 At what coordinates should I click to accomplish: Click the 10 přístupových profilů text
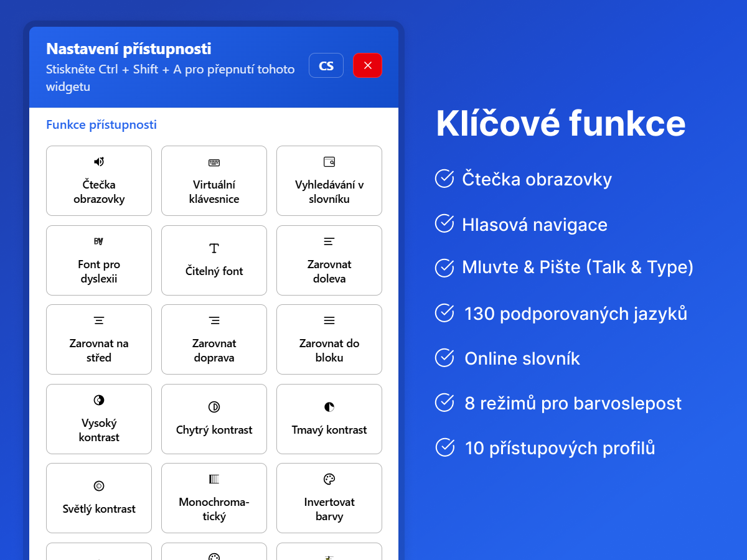pyautogui.click(x=560, y=448)
